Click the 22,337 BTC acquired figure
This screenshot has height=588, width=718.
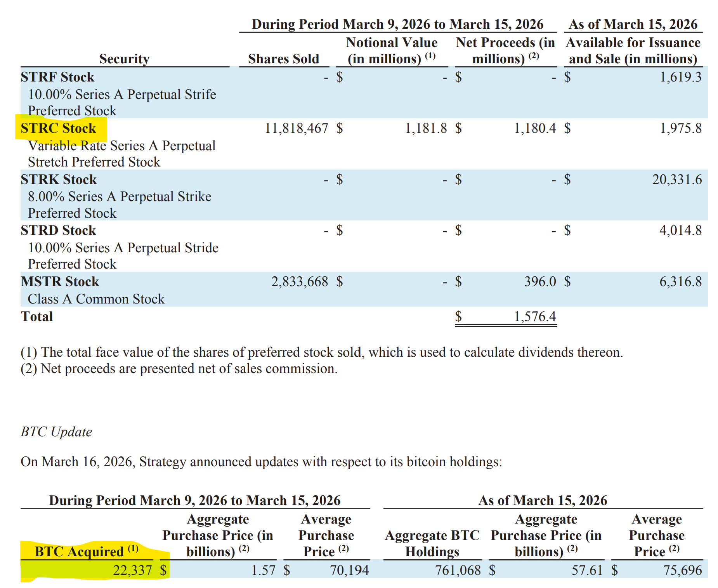(x=132, y=570)
